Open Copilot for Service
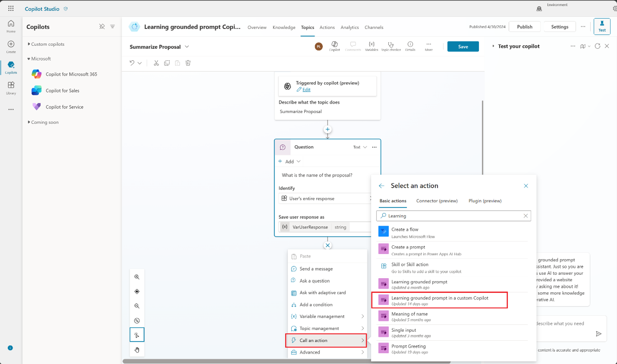Image resolution: width=617 pixels, height=364 pixels. pos(58,107)
